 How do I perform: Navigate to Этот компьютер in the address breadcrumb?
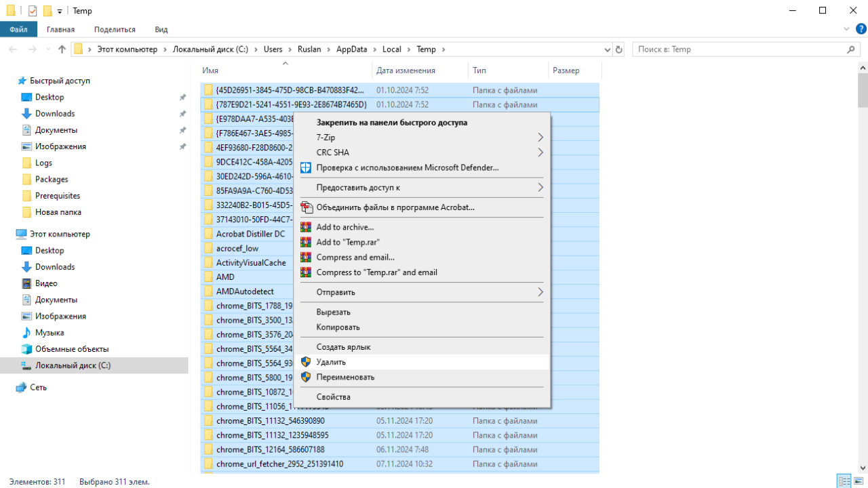pos(127,49)
